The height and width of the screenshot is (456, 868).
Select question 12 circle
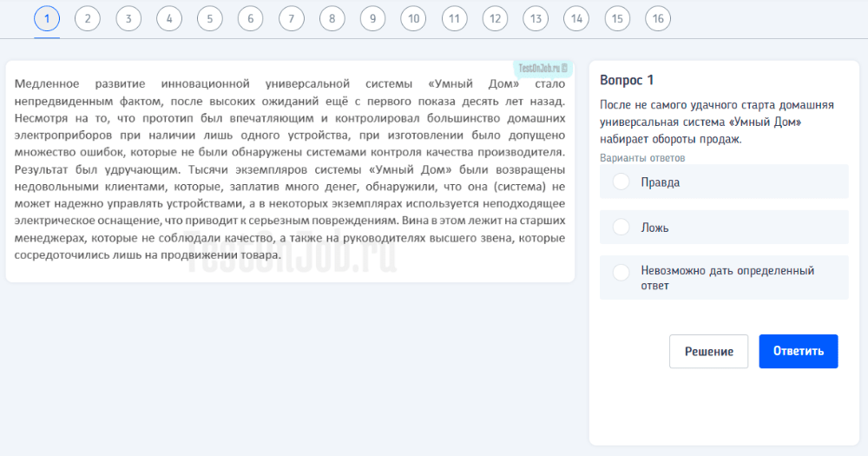coord(495,19)
